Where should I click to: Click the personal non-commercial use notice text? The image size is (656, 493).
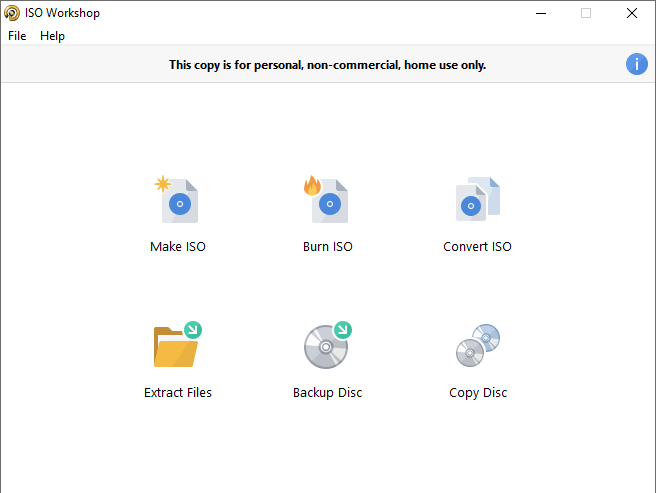click(327, 65)
